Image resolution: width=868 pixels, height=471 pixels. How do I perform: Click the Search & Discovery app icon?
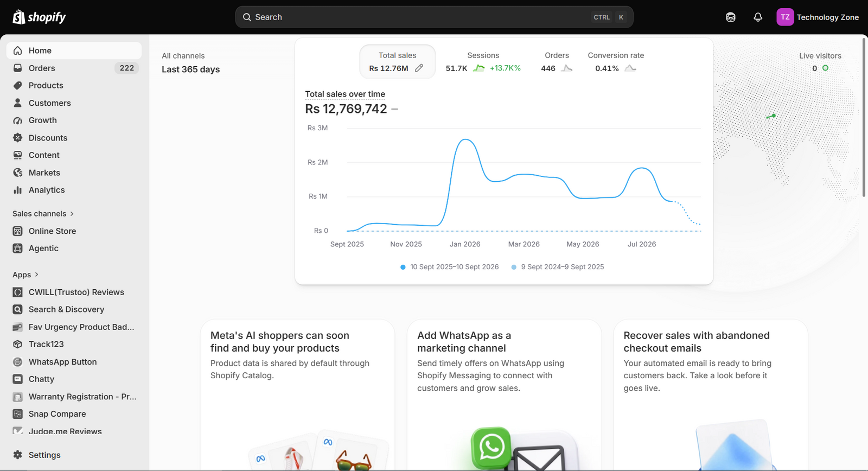pyautogui.click(x=18, y=309)
